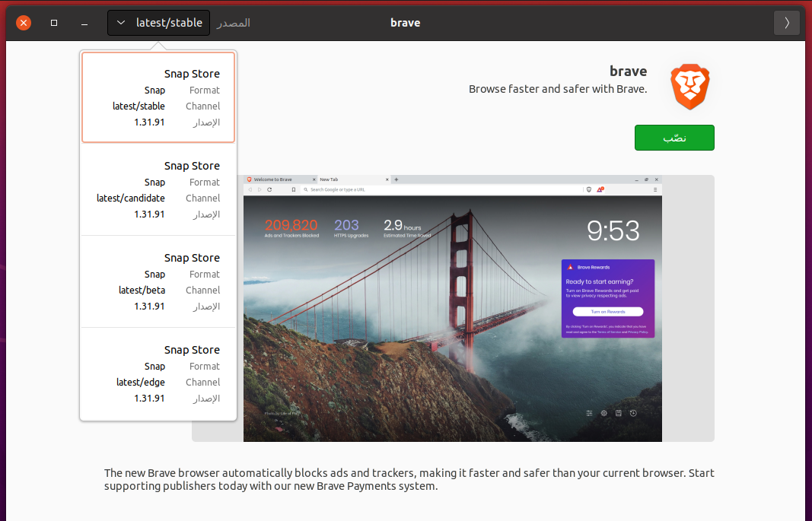This screenshot has width=812, height=521.
Task: Click the Brave lion logo icon
Action: point(689,87)
